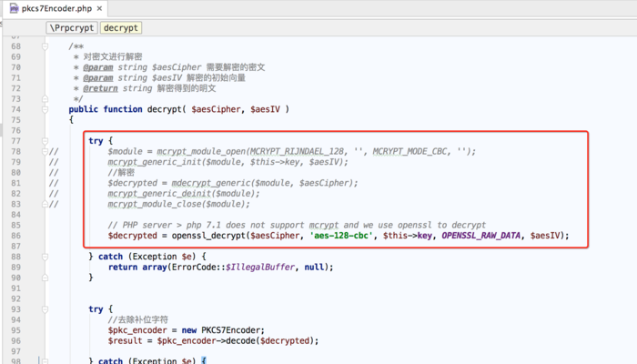This screenshot has height=364, width=637.
Task: Click mcrypt_generic_deinit on line 82
Action: click(159, 193)
